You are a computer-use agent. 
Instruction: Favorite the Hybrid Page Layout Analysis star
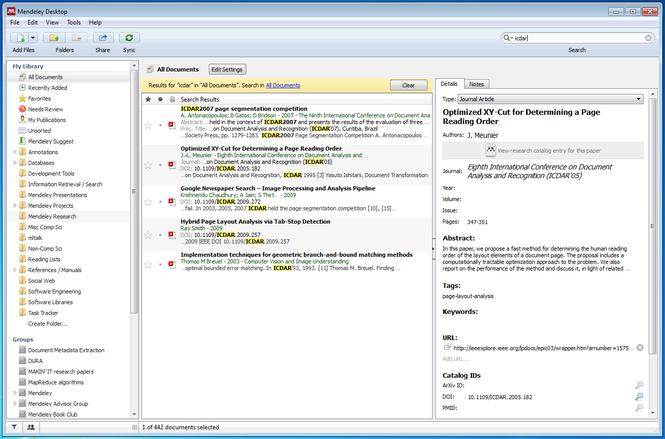[148, 235]
